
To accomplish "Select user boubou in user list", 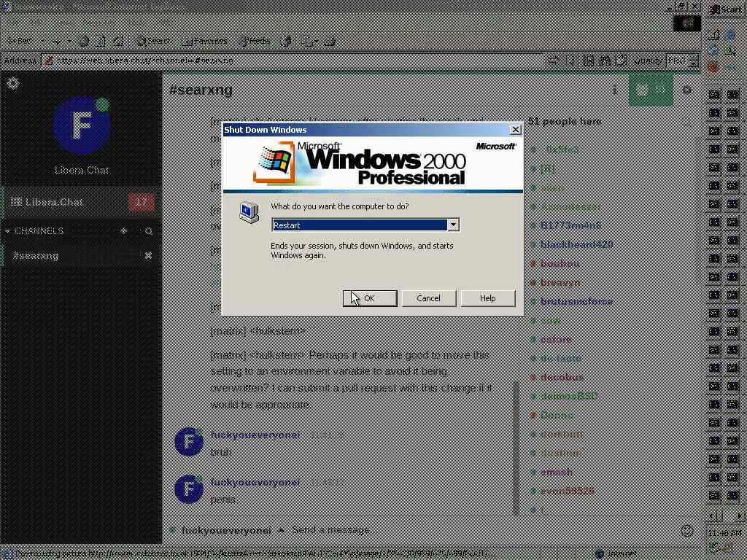I will 560,263.
